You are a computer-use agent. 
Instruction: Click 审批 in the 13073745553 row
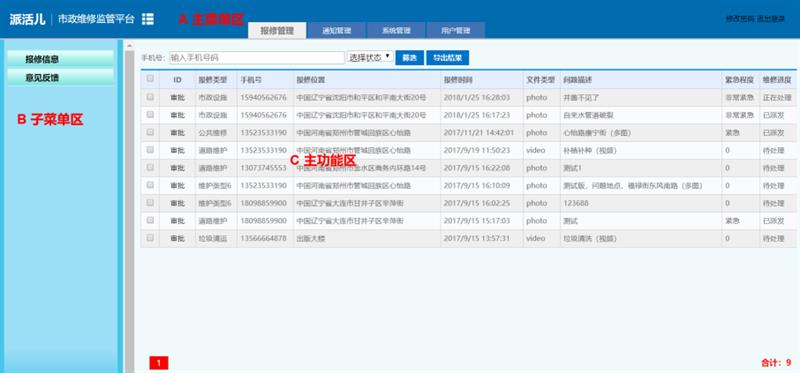(x=178, y=168)
